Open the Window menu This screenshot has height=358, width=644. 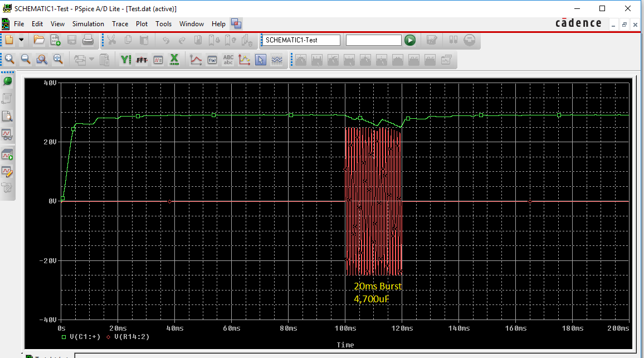[x=192, y=24]
